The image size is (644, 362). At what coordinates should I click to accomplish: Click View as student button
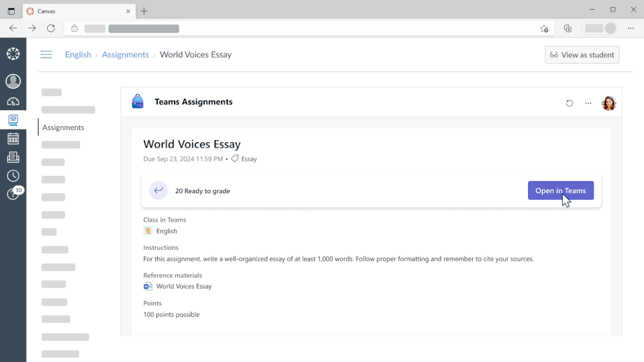(x=582, y=55)
